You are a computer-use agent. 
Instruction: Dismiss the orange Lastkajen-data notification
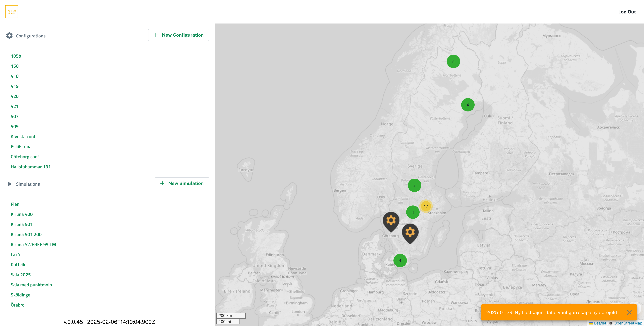point(629,312)
